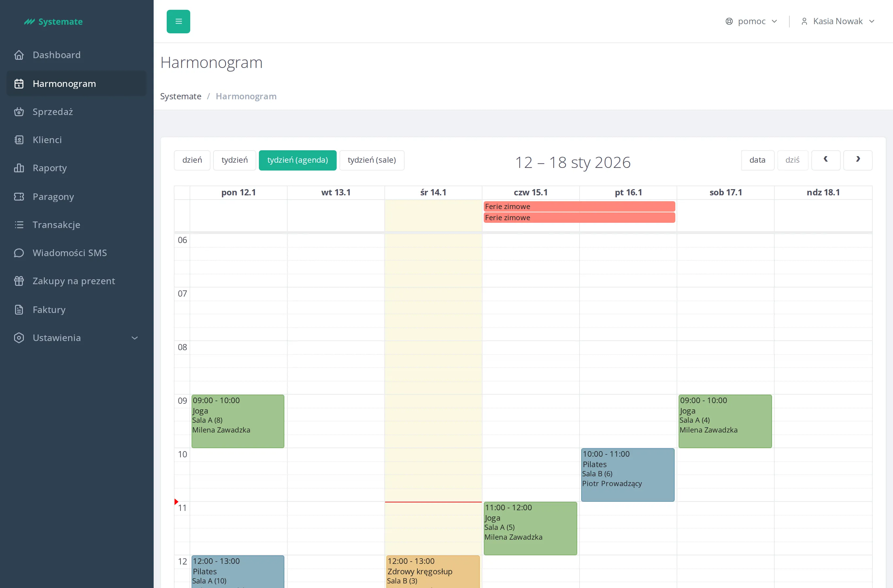This screenshot has height=588, width=893.
Task: Click the pt 16.1 day header
Action: 629,192
